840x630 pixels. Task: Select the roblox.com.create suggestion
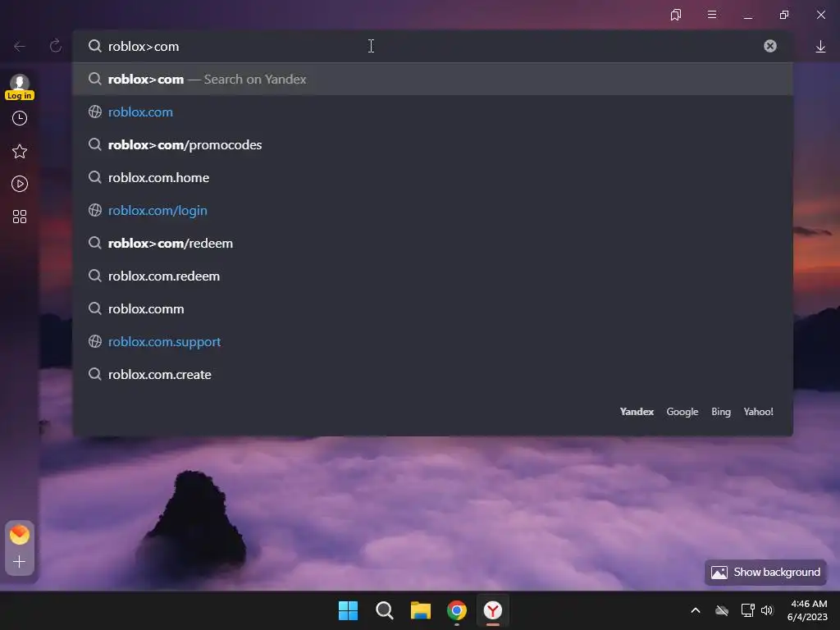[x=433, y=374]
